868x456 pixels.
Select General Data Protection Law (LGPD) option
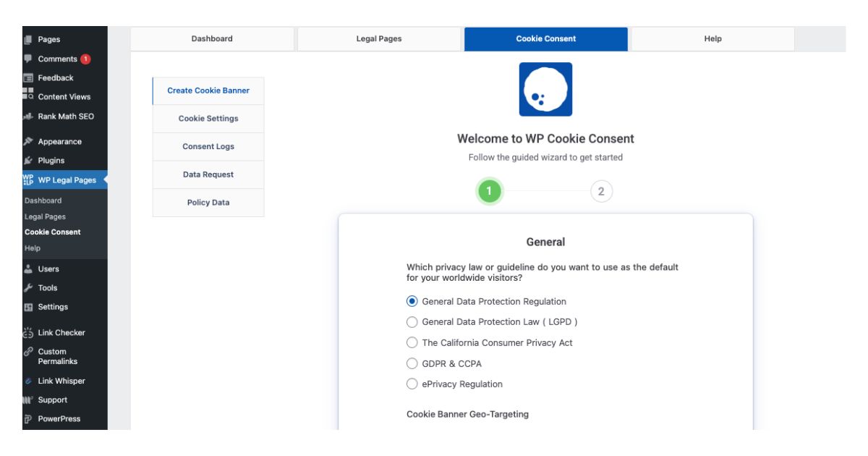coord(412,322)
